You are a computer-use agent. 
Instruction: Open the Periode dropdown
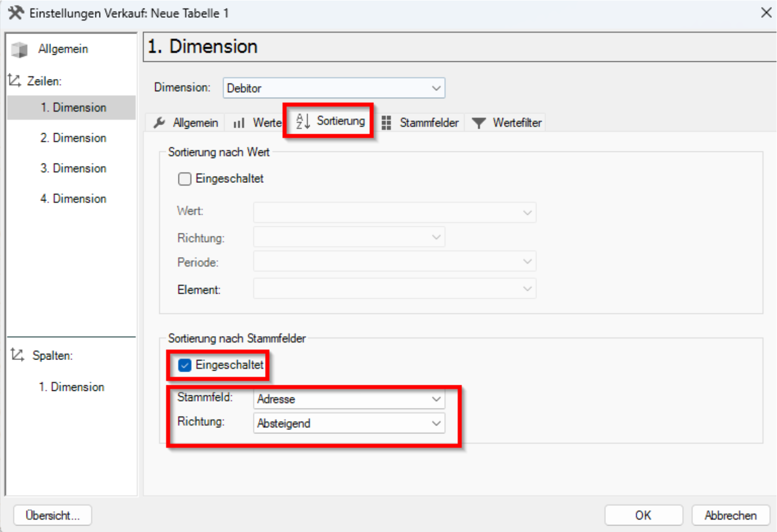(395, 261)
